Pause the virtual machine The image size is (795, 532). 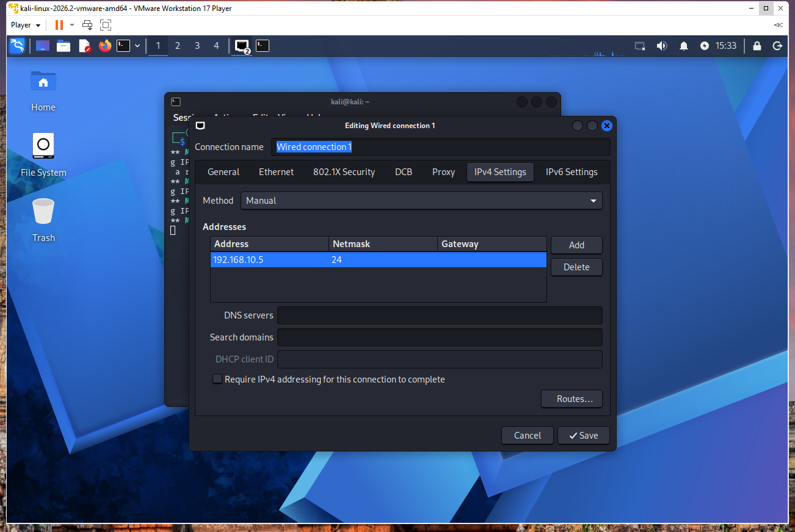point(59,25)
